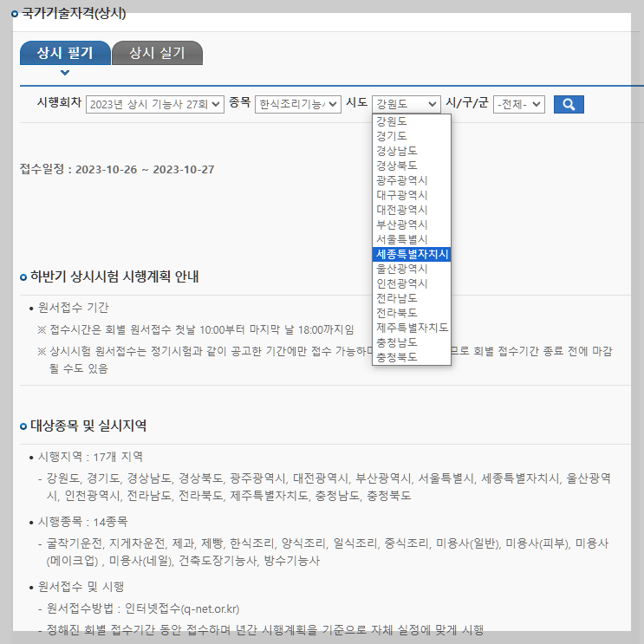Open the 시/구/군 dropdown showing -전체-
The height and width of the screenshot is (644, 644).
[x=518, y=104]
